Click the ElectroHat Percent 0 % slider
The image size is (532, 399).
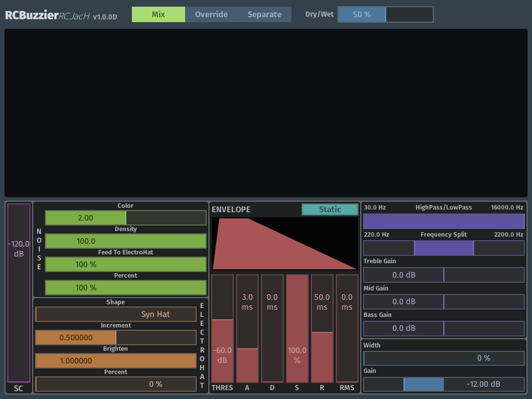click(x=116, y=384)
